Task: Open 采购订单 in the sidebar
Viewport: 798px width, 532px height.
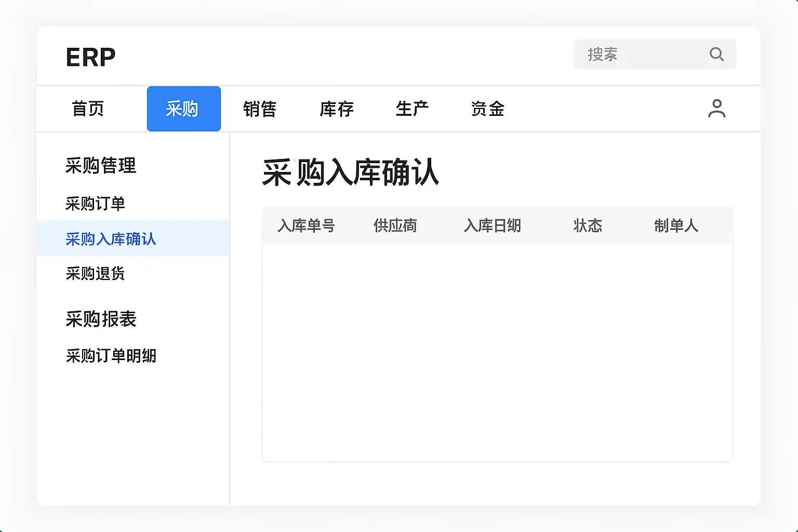Action: [x=96, y=204]
